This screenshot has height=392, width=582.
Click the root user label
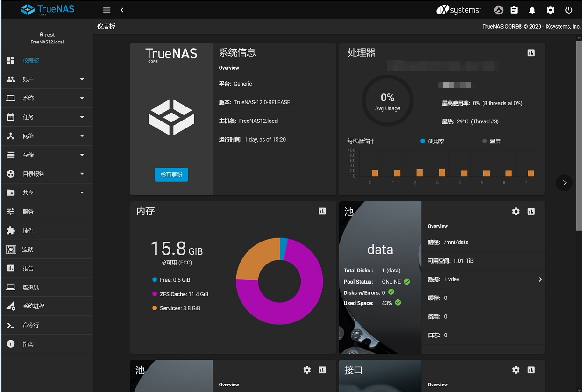pos(47,35)
